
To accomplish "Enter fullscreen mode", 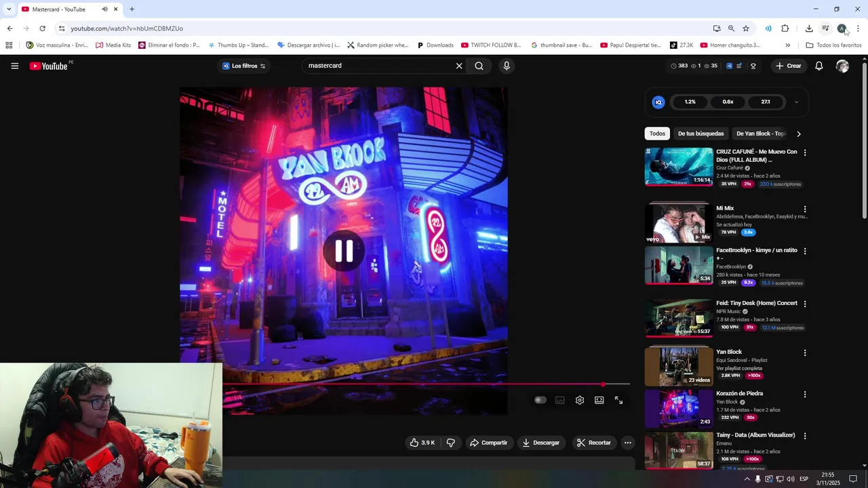I will (x=618, y=400).
